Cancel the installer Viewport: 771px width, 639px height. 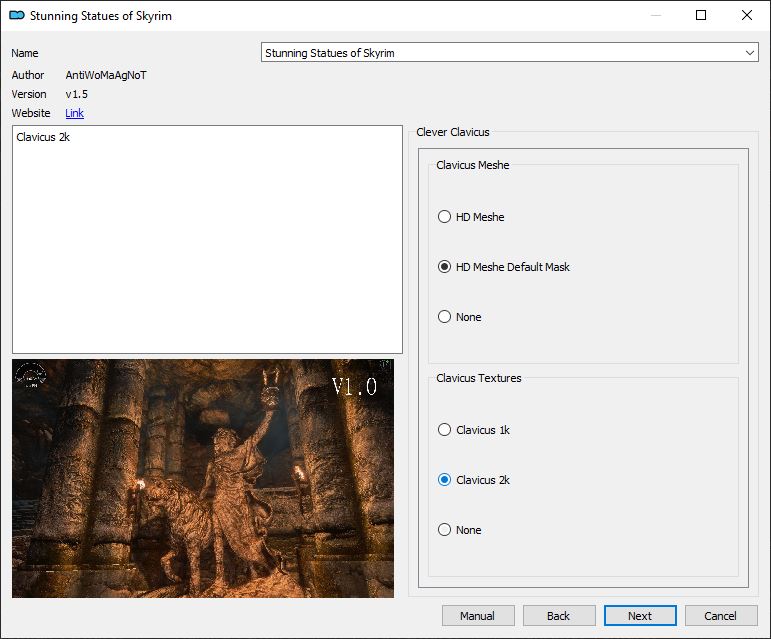721,616
